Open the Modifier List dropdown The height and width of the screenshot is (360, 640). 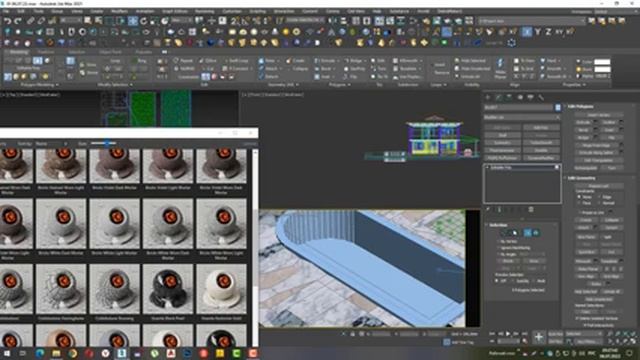pos(522,117)
